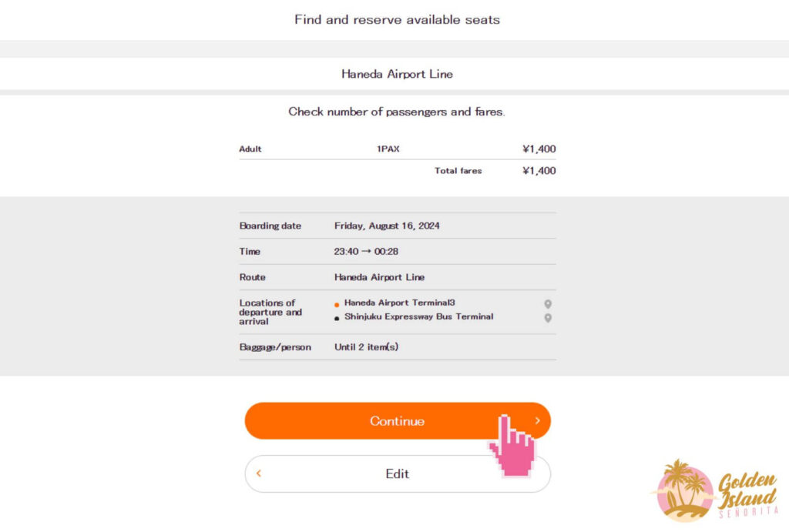Click 'Find and reserve available seats' title
This screenshot has width=789, height=532.
pyautogui.click(x=397, y=20)
